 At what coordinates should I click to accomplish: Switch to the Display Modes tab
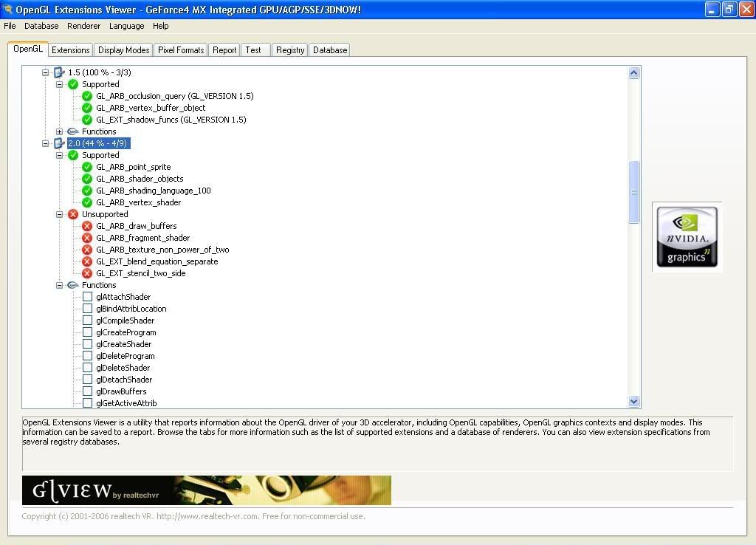124,50
